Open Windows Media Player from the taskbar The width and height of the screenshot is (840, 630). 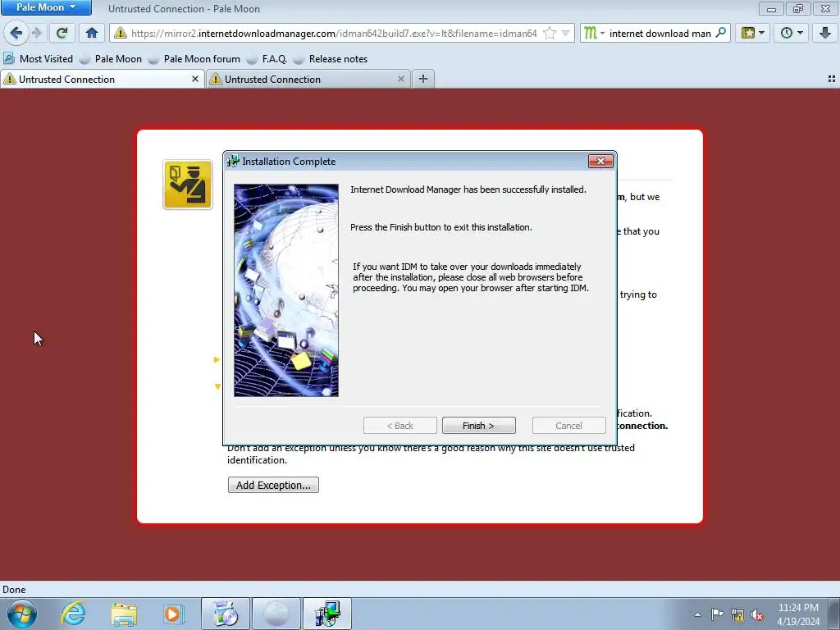coord(174,614)
